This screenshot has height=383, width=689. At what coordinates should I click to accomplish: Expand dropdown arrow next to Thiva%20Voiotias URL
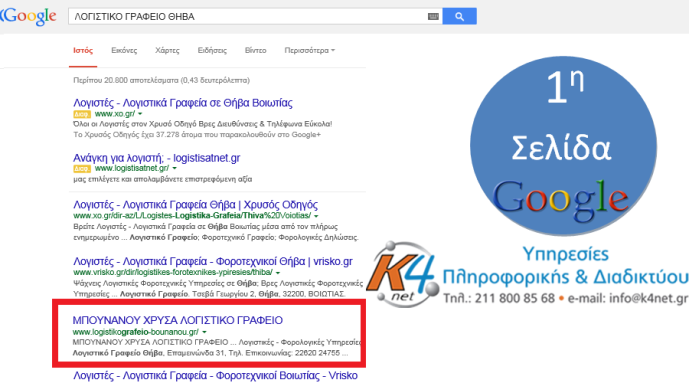(316, 216)
